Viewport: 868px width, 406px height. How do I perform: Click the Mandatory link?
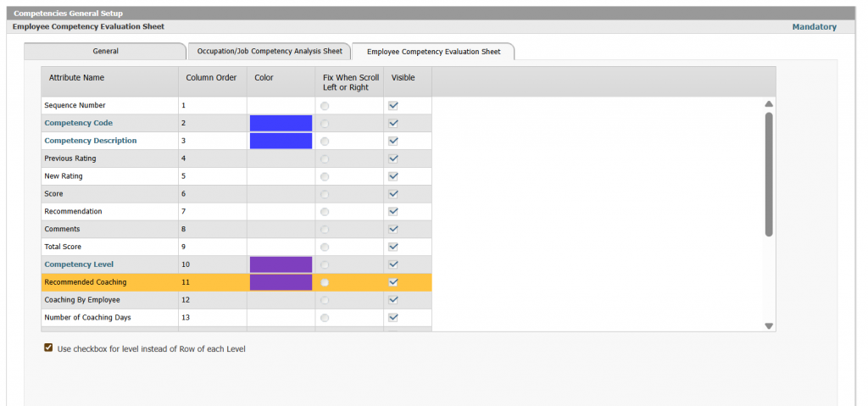pyautogui.click(x=814, y=26)
